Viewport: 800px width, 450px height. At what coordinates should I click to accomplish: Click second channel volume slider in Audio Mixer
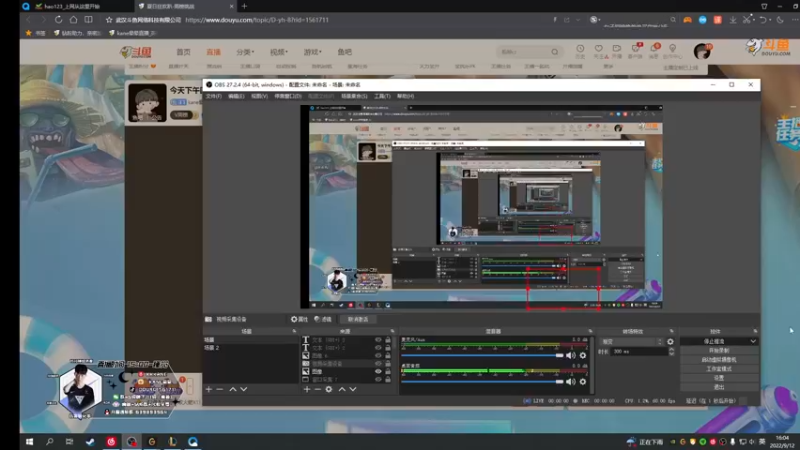(x=482, y=382)
